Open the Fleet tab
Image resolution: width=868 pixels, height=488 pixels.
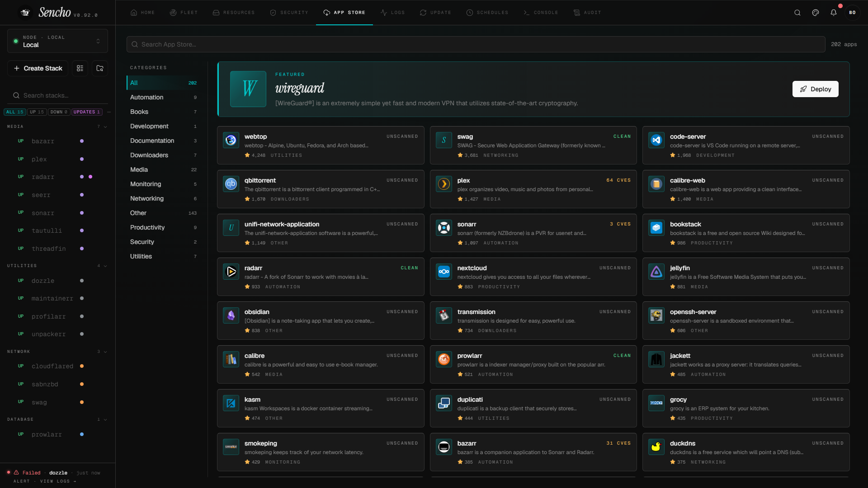[x=184, y=13]
